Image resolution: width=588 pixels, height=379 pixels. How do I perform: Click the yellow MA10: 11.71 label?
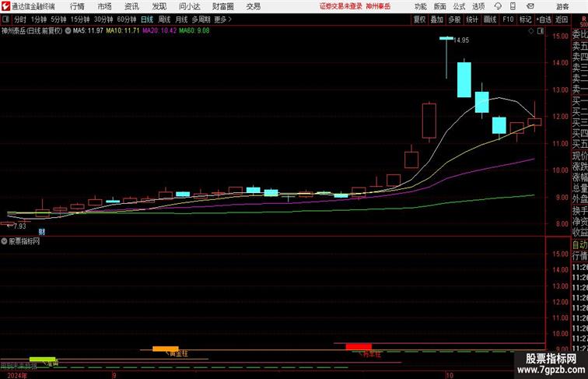123,31
